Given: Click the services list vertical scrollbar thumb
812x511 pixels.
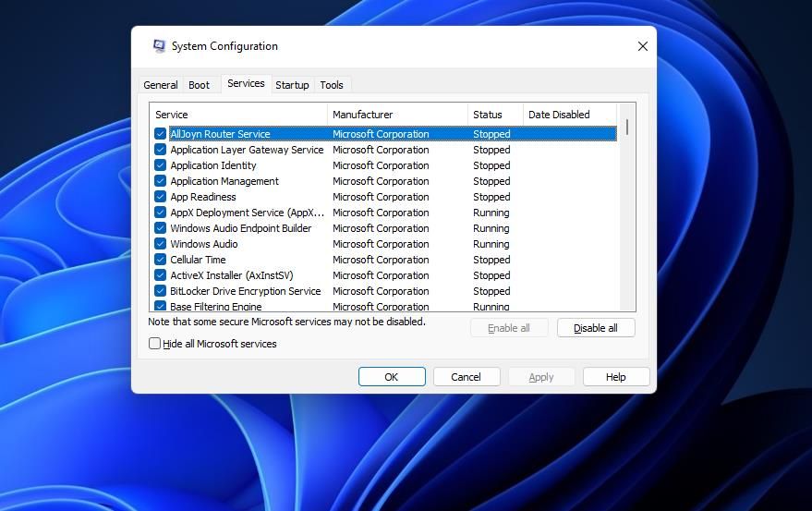Looking at the screenshot, I should click(x=626, y=127).
